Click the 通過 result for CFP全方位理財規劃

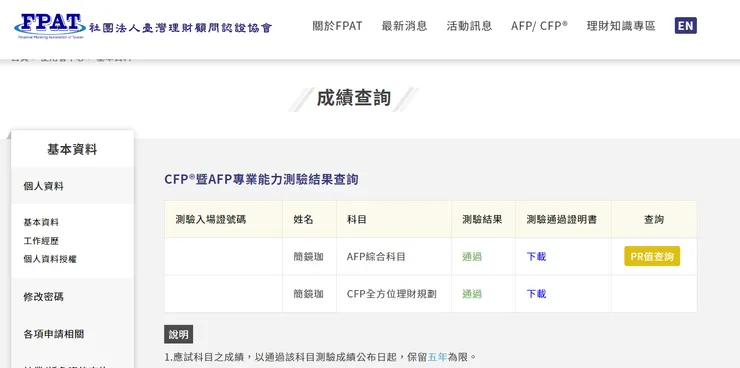tap(472, 294)
